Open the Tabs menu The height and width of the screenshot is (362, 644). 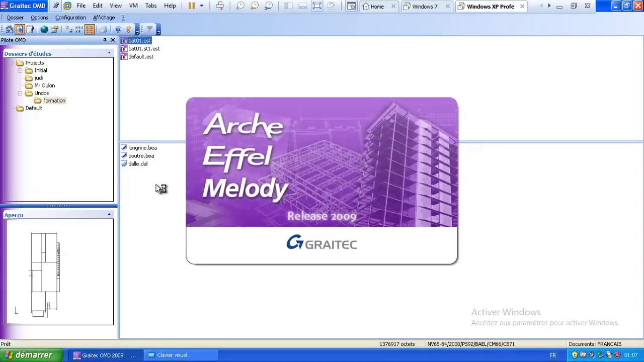(x=151, y=6)
